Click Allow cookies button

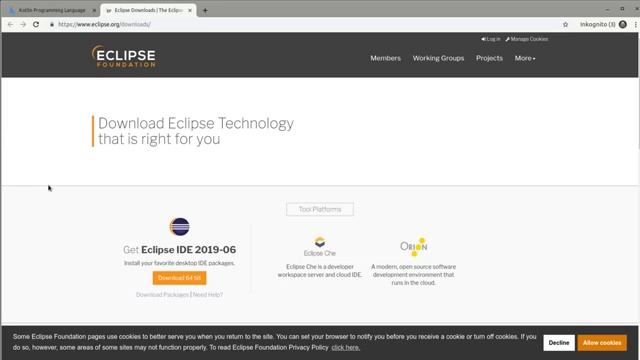tap(602, 343)
